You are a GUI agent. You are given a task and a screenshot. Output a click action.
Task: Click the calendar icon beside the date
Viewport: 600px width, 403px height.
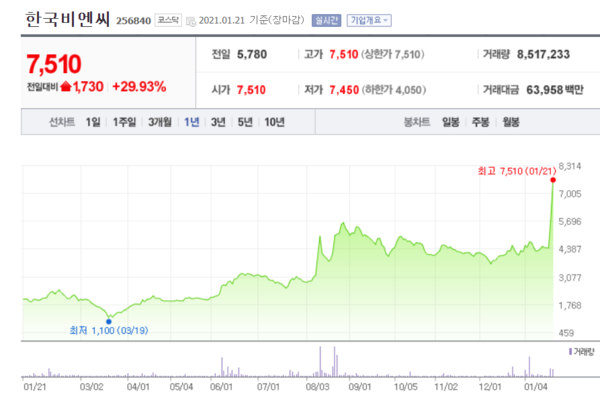191,21
